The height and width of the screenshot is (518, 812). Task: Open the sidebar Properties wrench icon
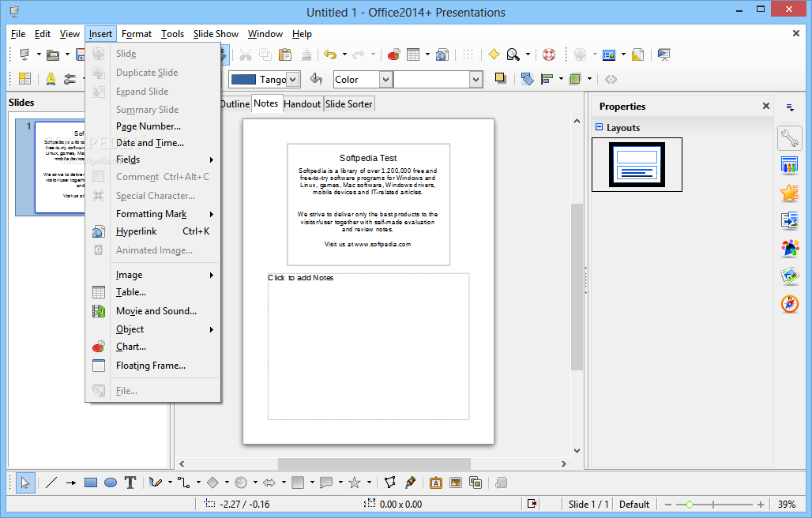click(790, 137)
